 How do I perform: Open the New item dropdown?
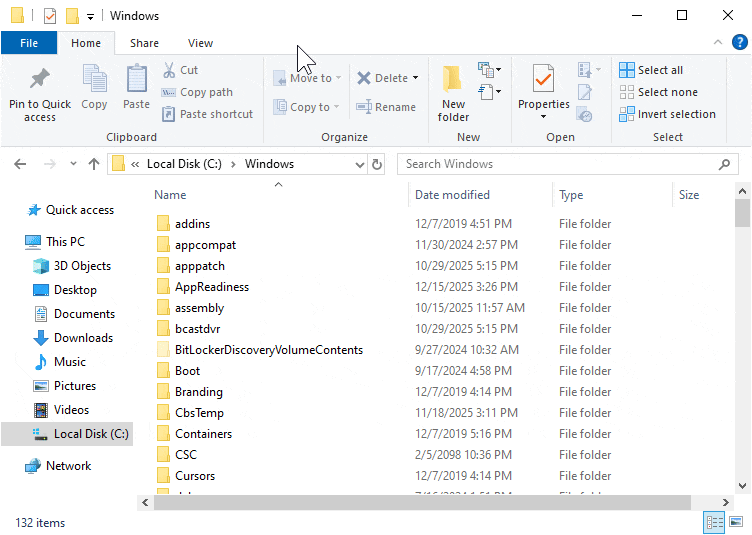489,70
